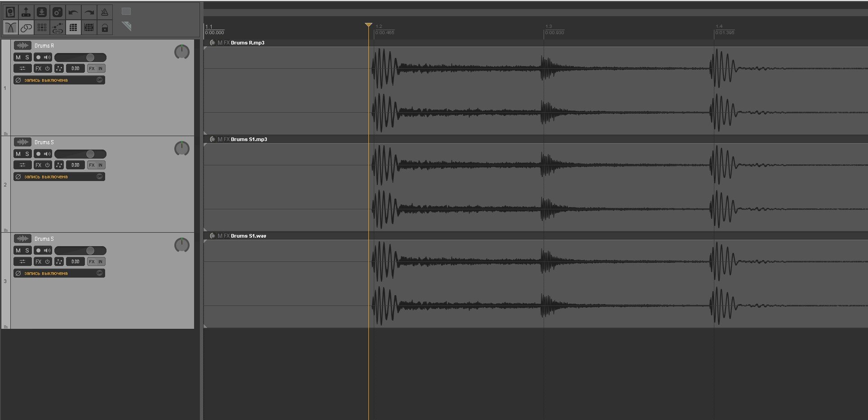868x420 pixels.
Task: Click the 0.00 volume readout on Drums R
Action: 75,68
